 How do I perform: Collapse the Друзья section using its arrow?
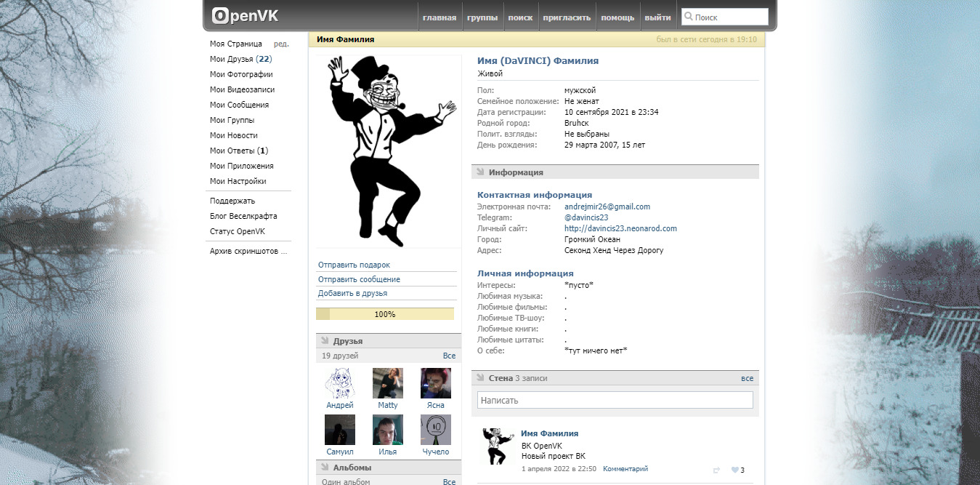[324, 341]
